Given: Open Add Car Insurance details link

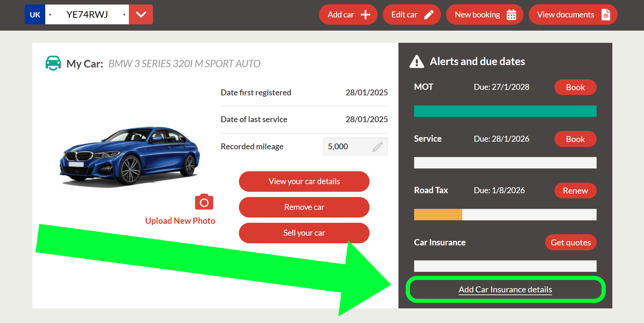Looking at the screenshot, I should pyautogui.click(x=505, y=290).
